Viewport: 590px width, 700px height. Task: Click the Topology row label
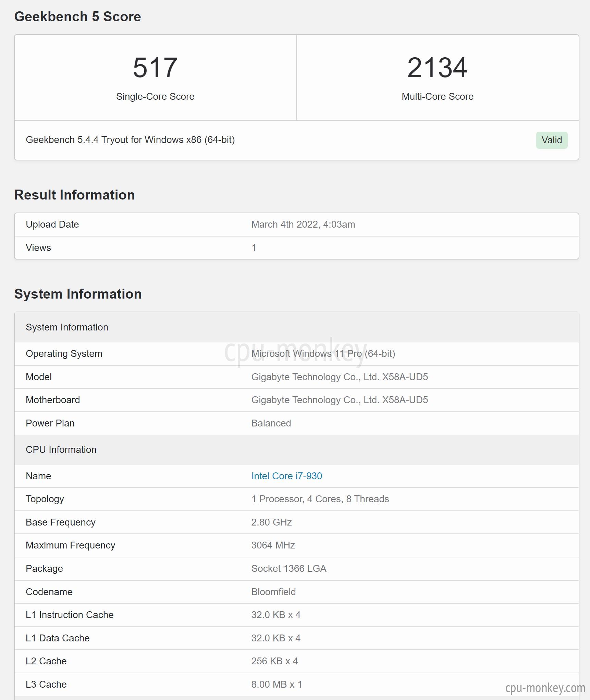point(45,499)
